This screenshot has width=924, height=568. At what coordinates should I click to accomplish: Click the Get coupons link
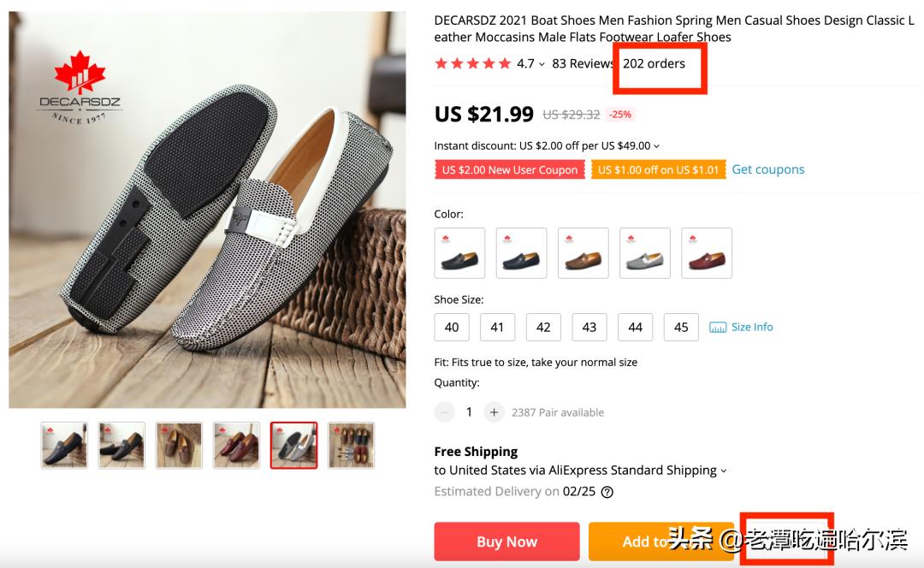768,169
